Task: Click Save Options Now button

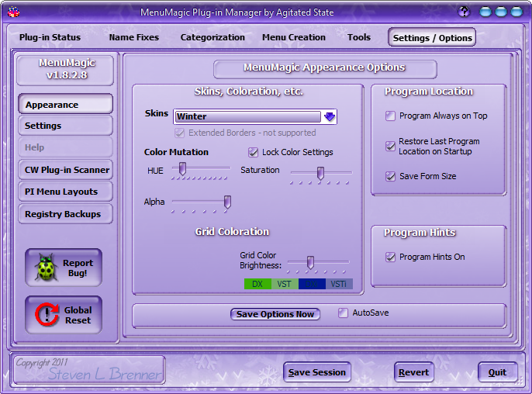Action: tap(275, 314)
